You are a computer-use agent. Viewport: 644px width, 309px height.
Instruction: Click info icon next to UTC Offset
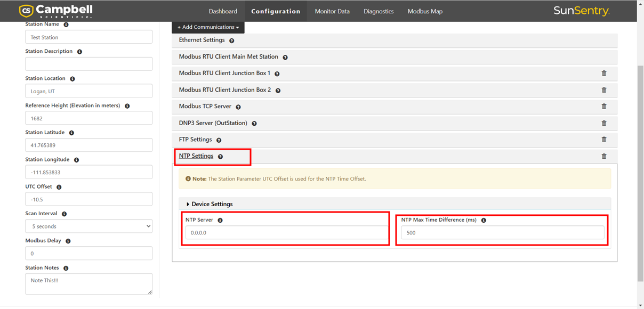59,187
